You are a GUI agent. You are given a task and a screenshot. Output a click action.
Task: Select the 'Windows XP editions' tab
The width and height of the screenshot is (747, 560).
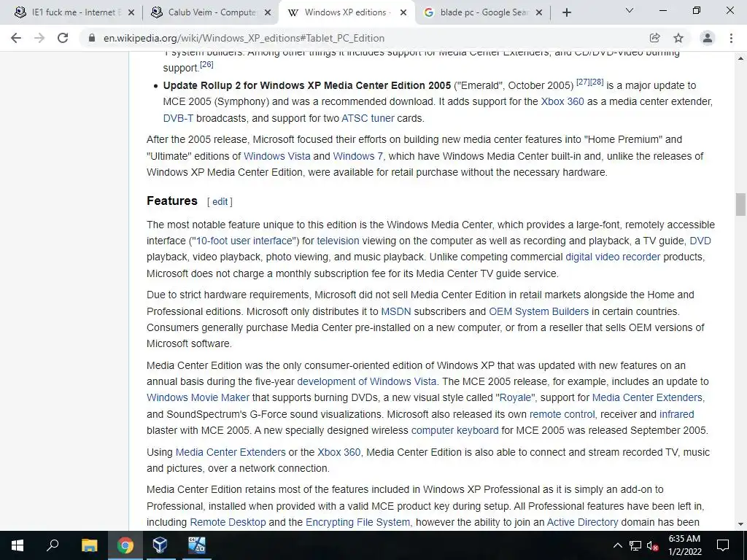click(x=347, y=12)
